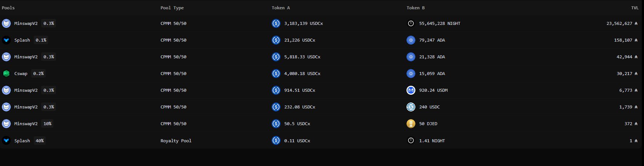Select the Royalty Pool type cell

click(176, 141)
